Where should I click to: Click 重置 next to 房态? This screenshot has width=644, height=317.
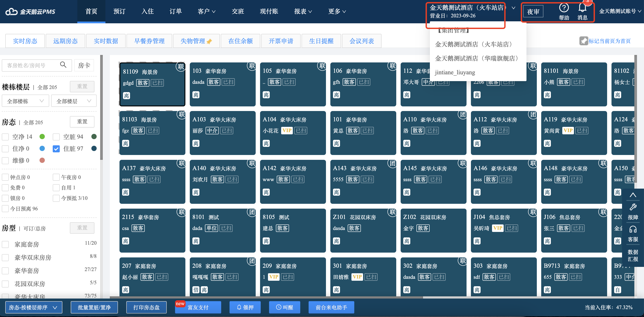click(x=82, y=122)
